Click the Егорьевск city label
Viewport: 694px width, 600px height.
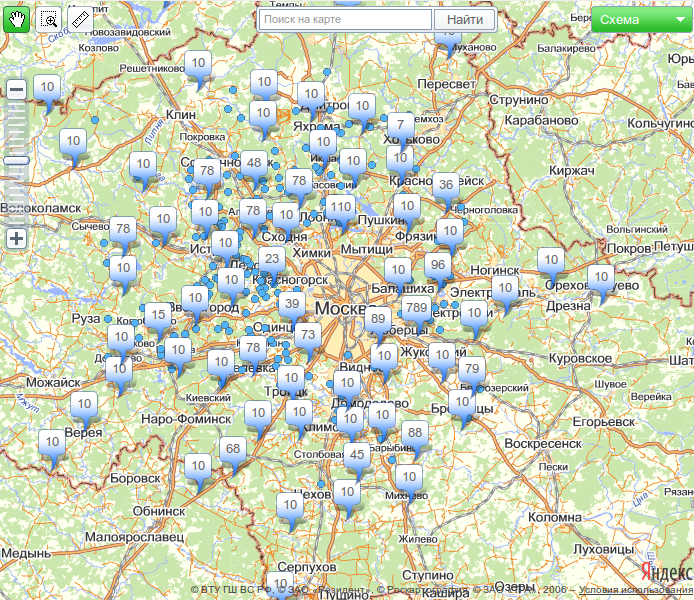click(604, 422)
